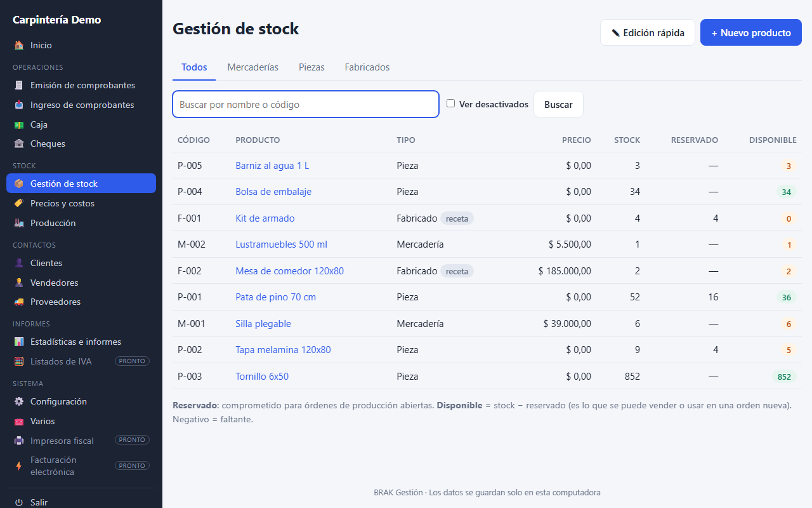
Task: Click the abacus icon for Listados de IVA
Action: coord(19,361)
